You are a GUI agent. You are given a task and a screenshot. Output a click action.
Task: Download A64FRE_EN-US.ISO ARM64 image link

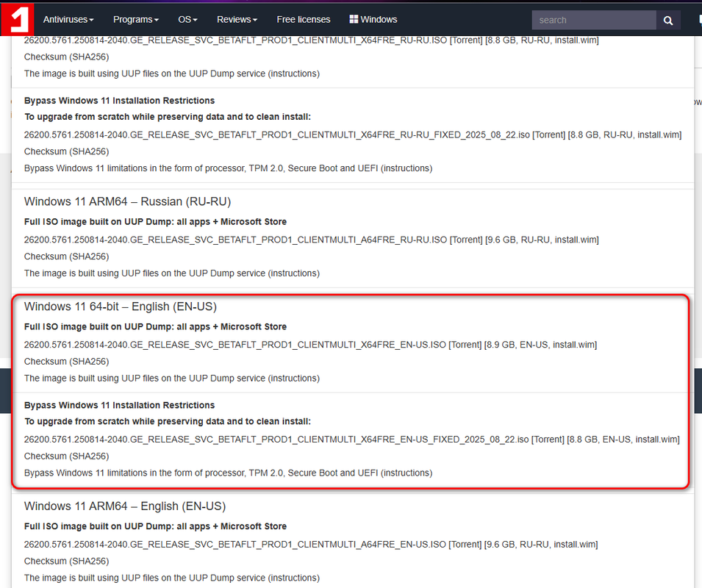tap(235, 545)
